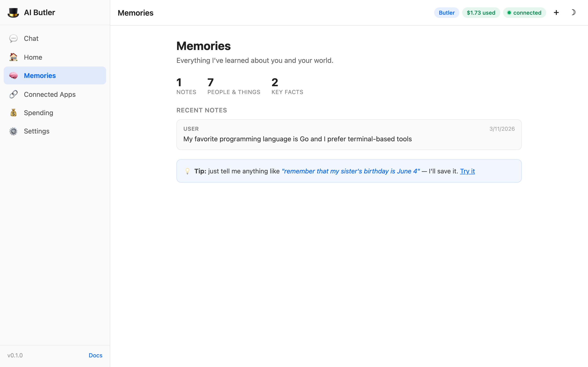Viewport: 588px width, 367px height.
Task: Select the brain icon for Memories
Action: tap(14, 75)
